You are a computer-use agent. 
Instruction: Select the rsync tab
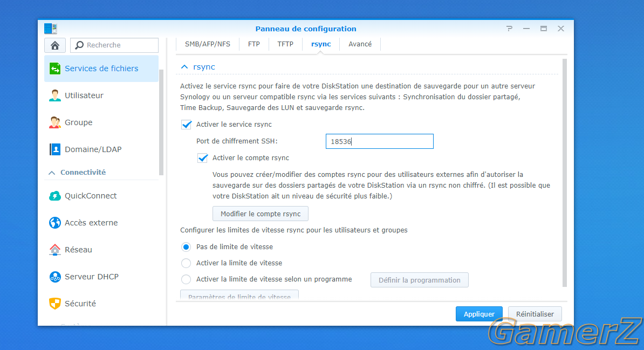click(321, 44)
